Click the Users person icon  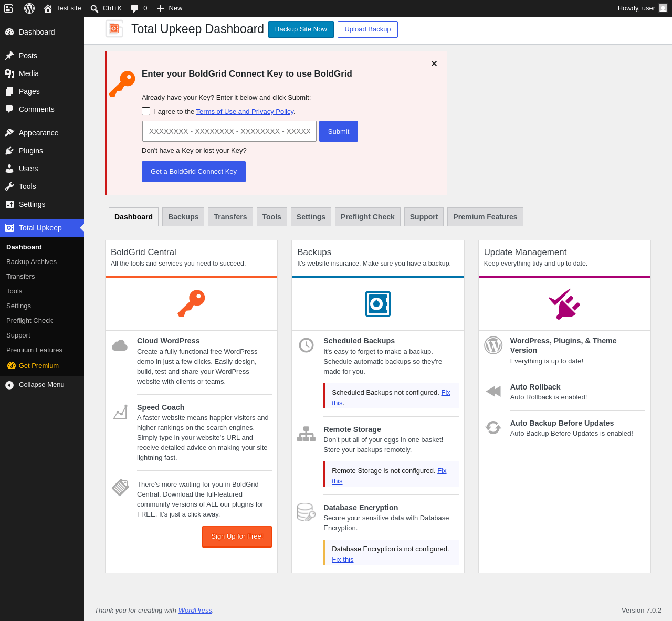(9, 169)
